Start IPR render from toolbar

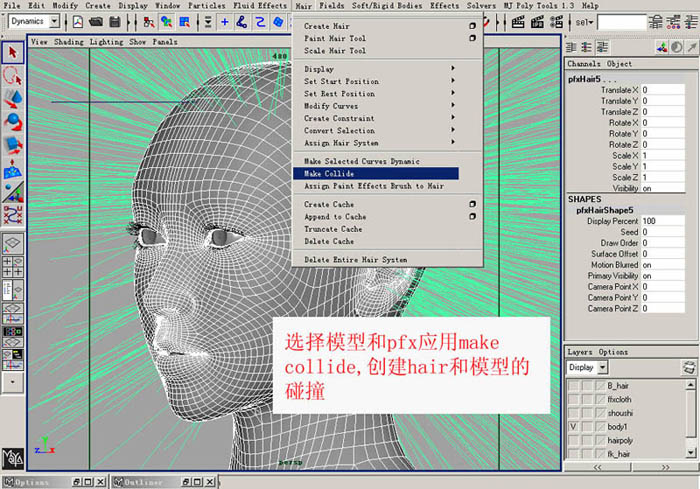(537, 21)
